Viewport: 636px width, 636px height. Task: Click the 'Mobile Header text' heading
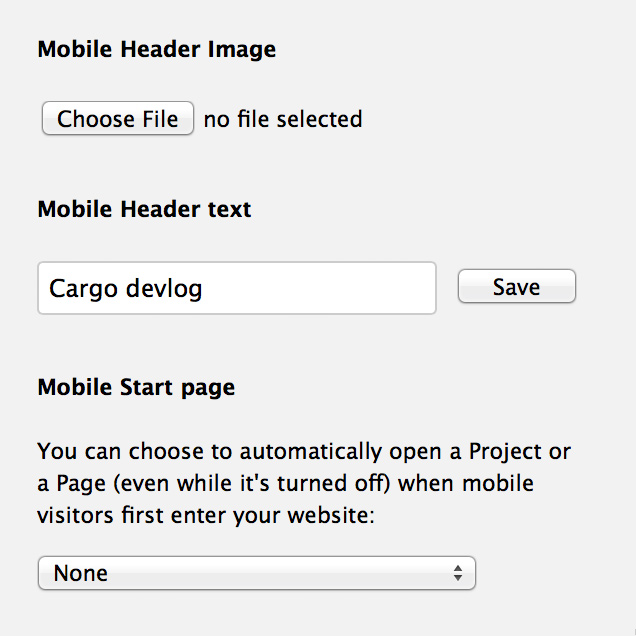click(144, 209)
